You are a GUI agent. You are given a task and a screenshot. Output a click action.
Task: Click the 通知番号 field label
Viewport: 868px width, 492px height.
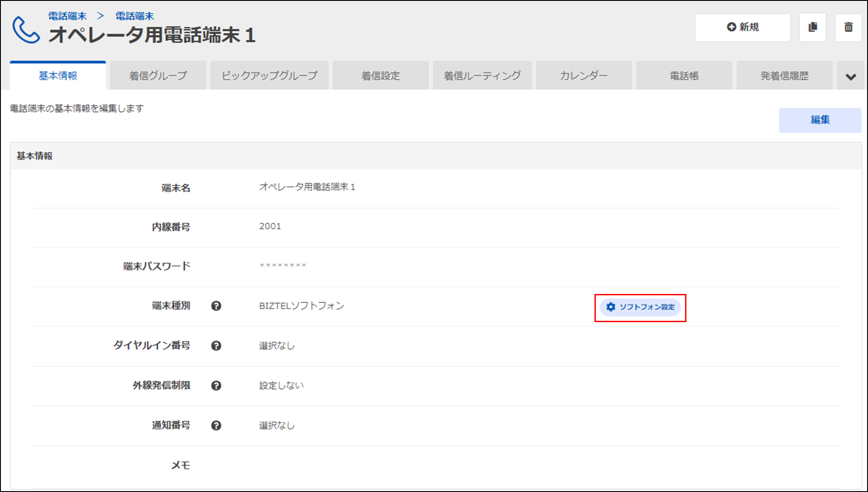171,426
